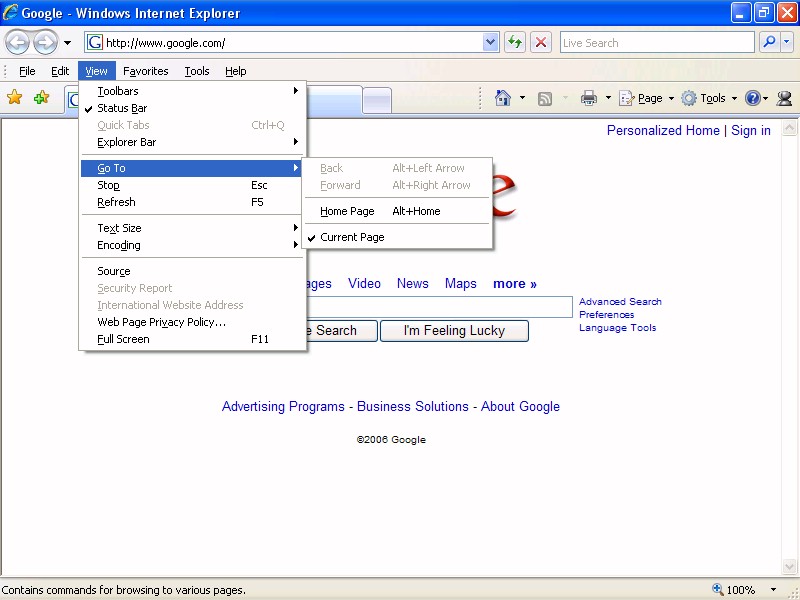Screen dimensions: 800x600
Task: Choose Full Screen from the View menu
Action: pyautogui.click(x=124, y=339)
